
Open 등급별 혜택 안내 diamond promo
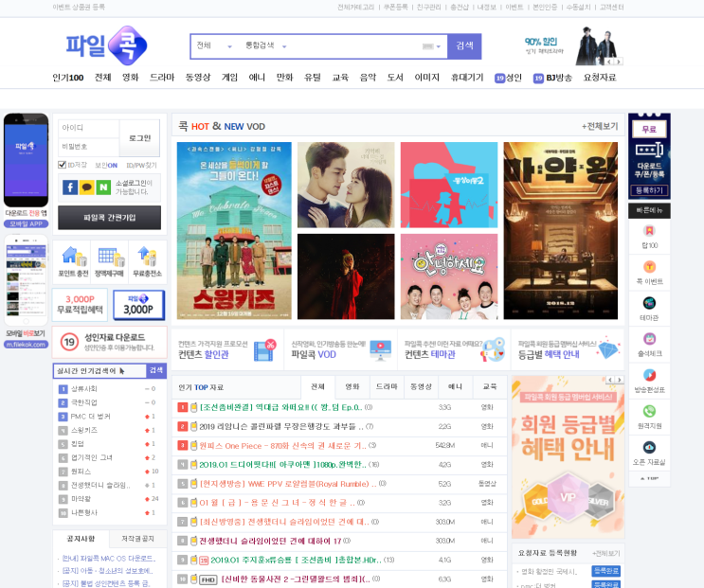(568, 349)
